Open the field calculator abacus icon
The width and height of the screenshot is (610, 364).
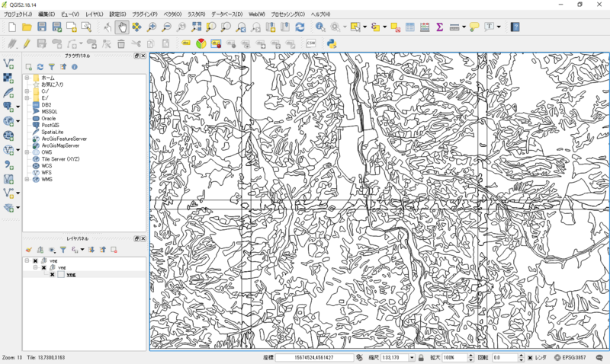pos(425,27)
